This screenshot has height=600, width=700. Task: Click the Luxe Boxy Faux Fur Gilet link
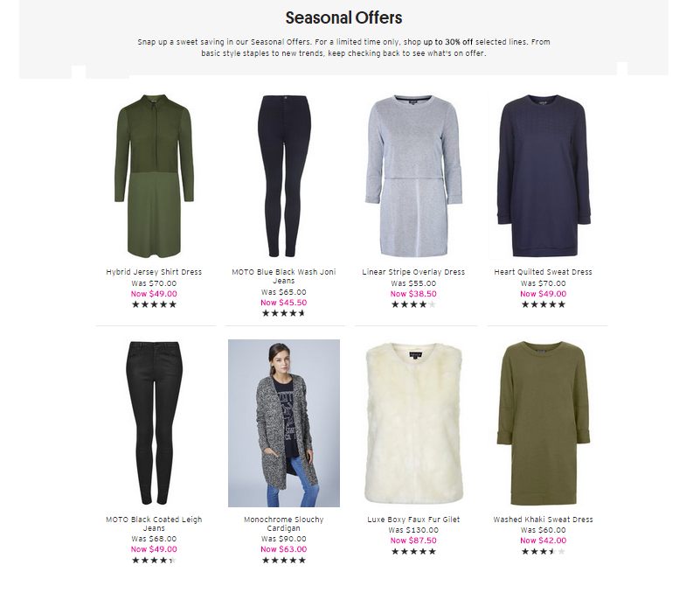coord(413,520)
